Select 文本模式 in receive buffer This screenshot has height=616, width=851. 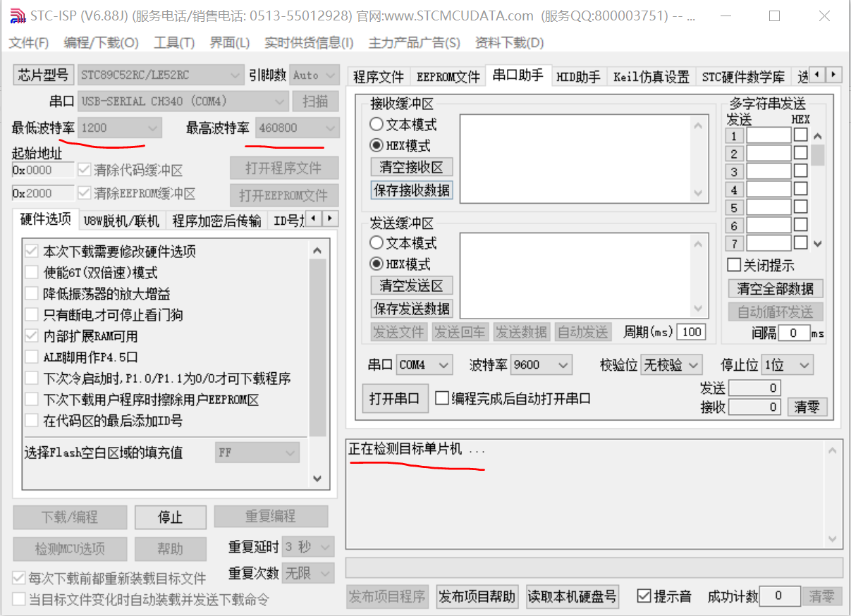403,125
